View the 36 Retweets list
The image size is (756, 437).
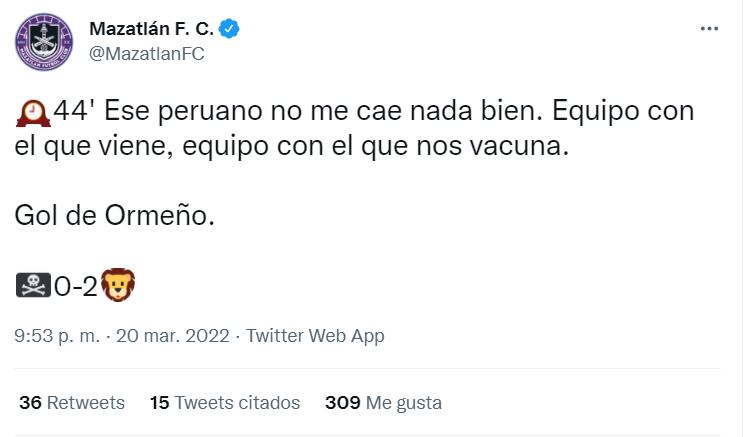click(x=72, y=403)
